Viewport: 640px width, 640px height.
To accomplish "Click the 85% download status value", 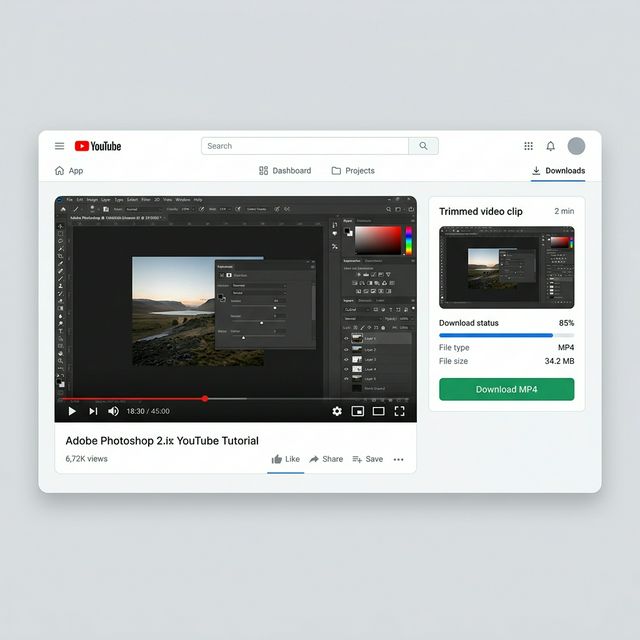I will click(567, 323).
